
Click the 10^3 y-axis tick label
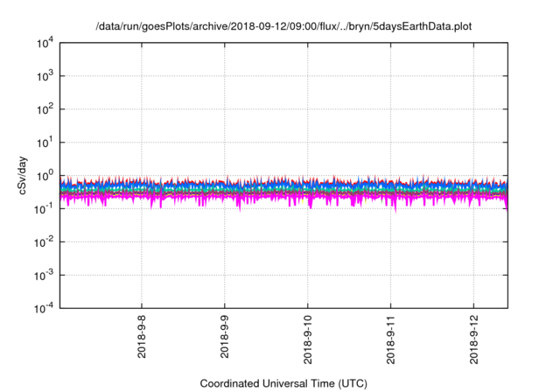[45, 75]
